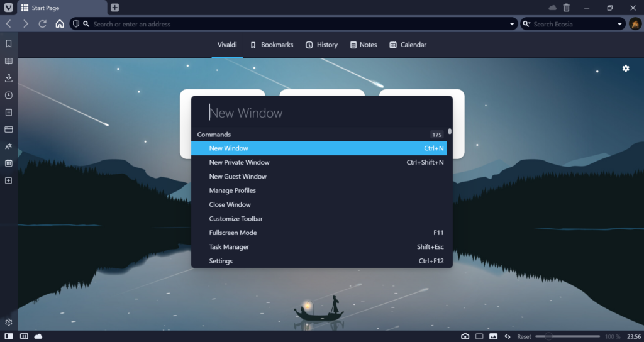Open the History panel clock icon
Viewport: 644px width, 342px height.
click(9, 96)
